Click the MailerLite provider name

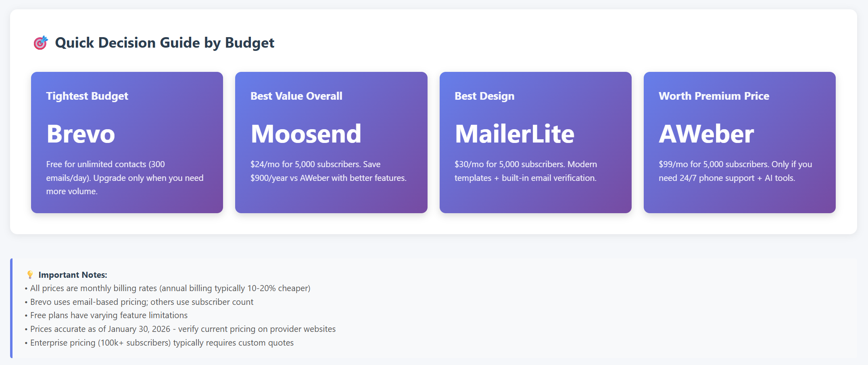(x=514, y=134)
